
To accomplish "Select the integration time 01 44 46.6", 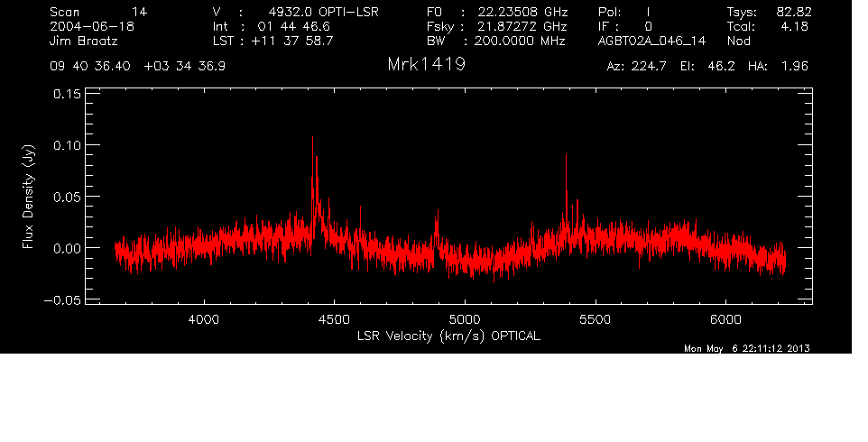I will (x=293, y=26).
